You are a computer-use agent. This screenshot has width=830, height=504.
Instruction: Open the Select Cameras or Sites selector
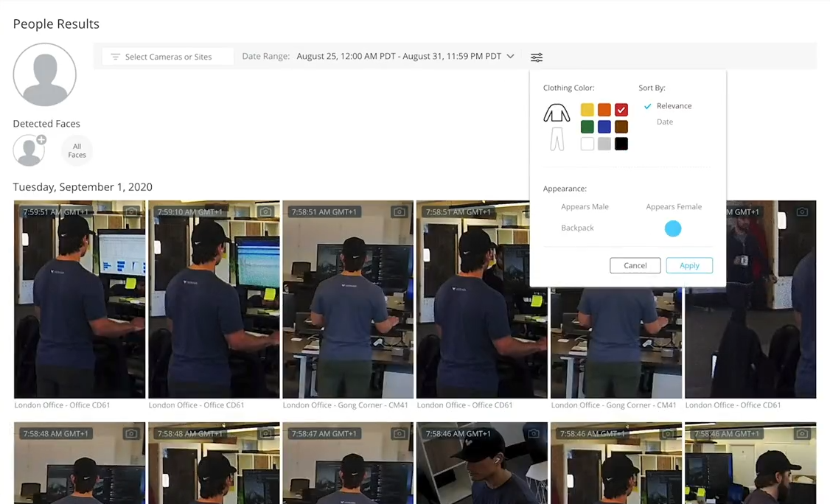(x=168, y=57)
